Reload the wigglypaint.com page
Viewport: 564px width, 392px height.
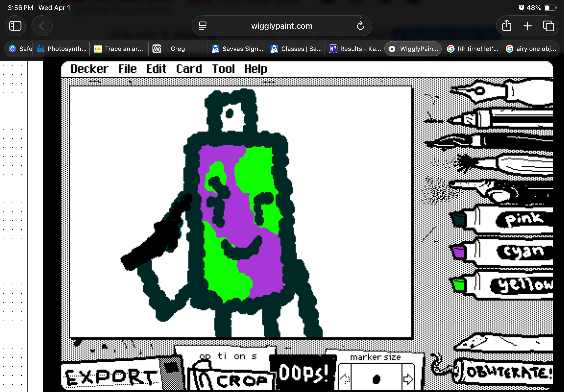[360, 26]
